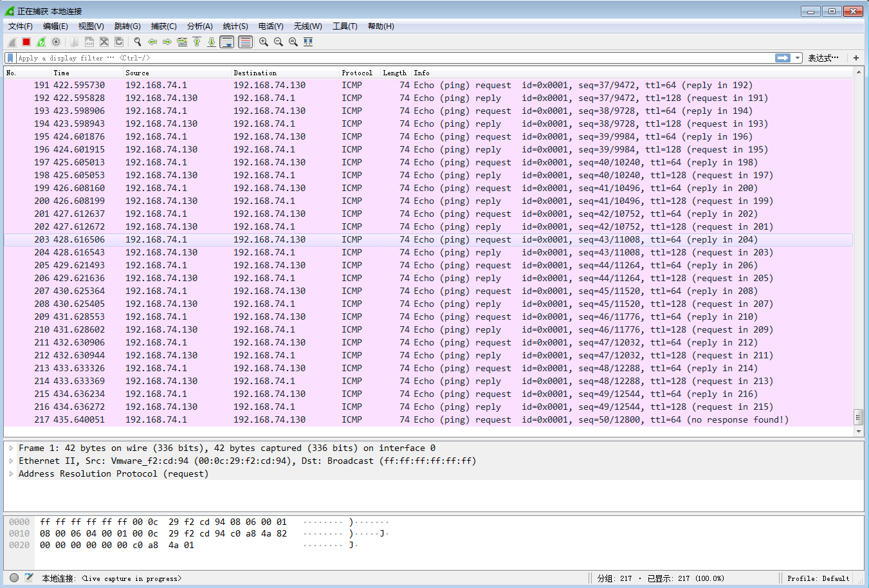Sort by the Info column header
Screen dimensions: 869x588
[x=632, y=73]
